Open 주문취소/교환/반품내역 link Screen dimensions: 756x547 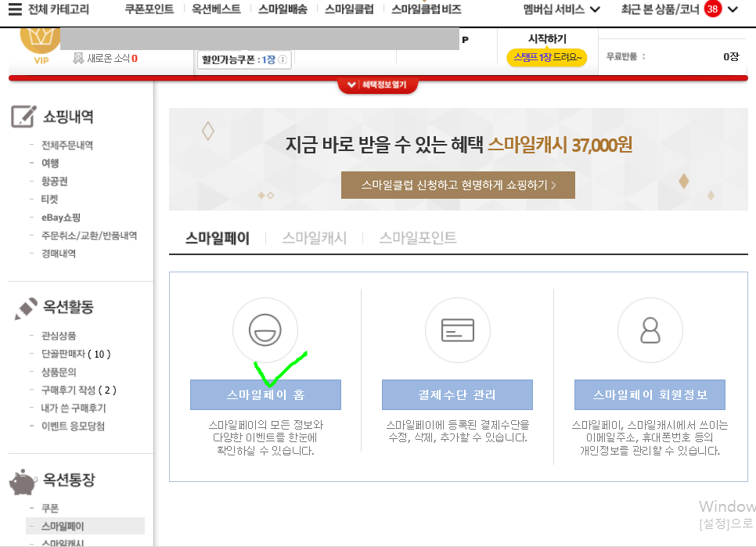(89, 236)
